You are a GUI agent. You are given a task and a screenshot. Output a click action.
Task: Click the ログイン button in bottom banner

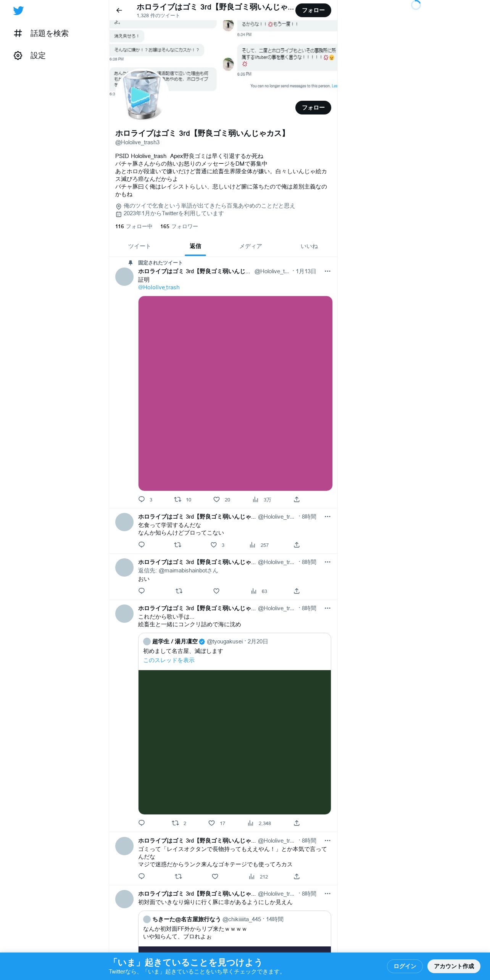point(405,966)
